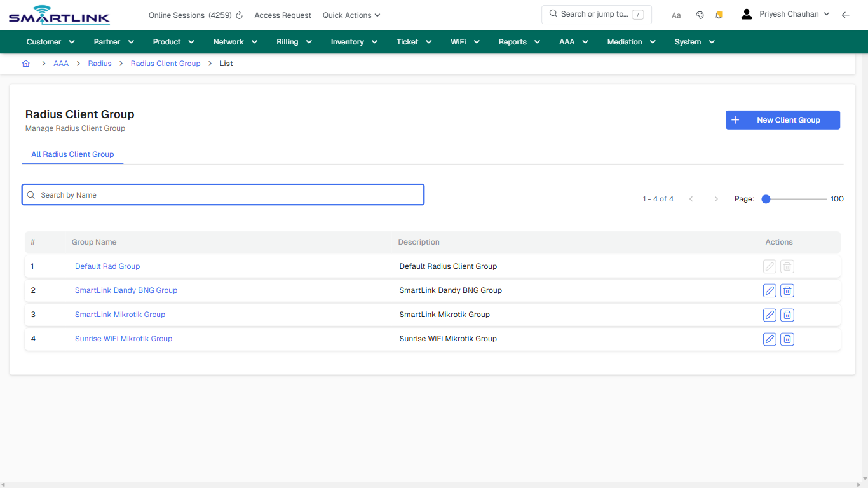Open the Billing menu
The image size is (868, 488).
click(294, 41)
